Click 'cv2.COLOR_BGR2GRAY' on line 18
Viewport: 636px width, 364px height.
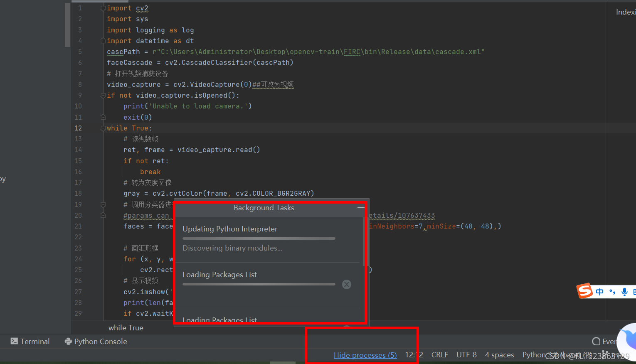click(x=273, y=193)
